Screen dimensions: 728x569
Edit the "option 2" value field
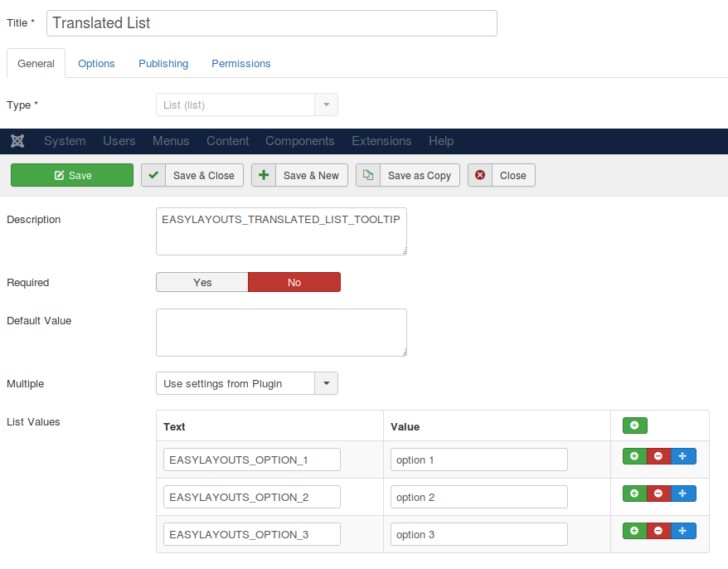[478, 497]
